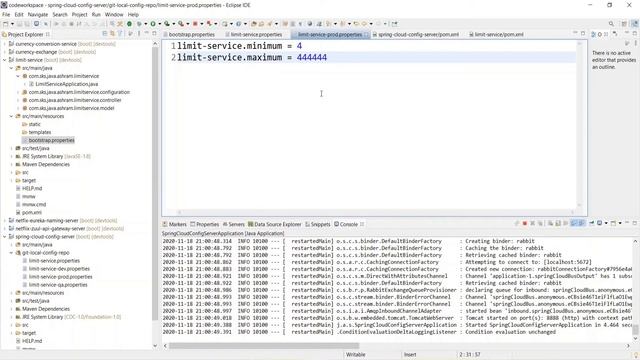Toggle Link with Editor in Project Explorer
Image resolution: width=640 pixels, height=360 pixels.
click(x=112, y=34)
